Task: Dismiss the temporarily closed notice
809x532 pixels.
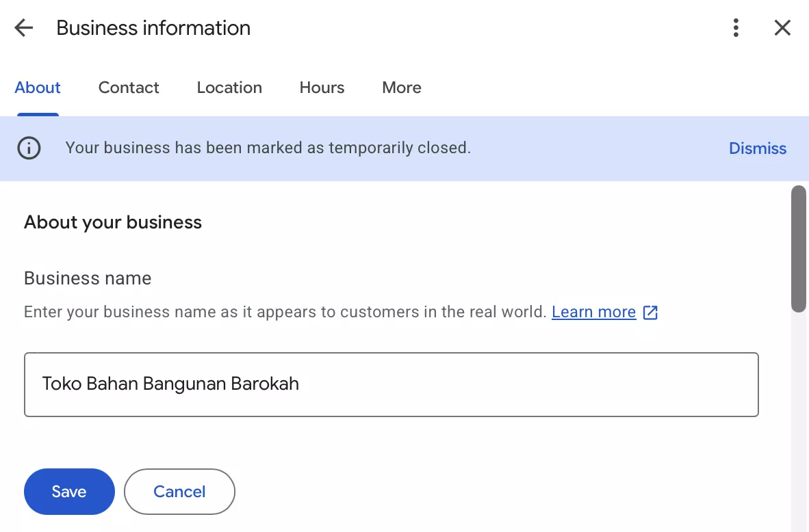Action: [x=758, y=148]
